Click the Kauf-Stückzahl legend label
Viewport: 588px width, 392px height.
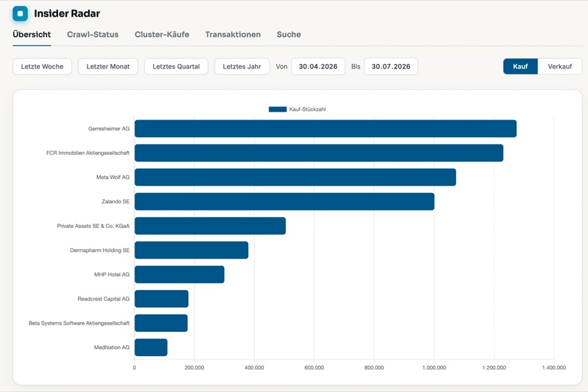[x=307, y=109]
